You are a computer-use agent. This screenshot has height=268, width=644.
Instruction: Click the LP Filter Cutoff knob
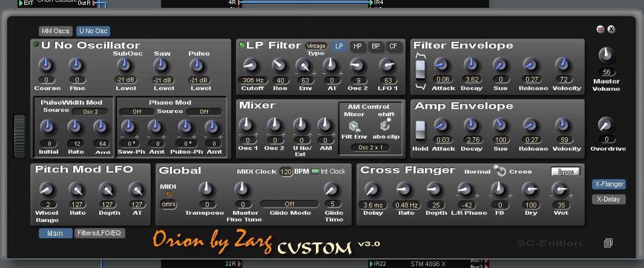click(249, 65)
